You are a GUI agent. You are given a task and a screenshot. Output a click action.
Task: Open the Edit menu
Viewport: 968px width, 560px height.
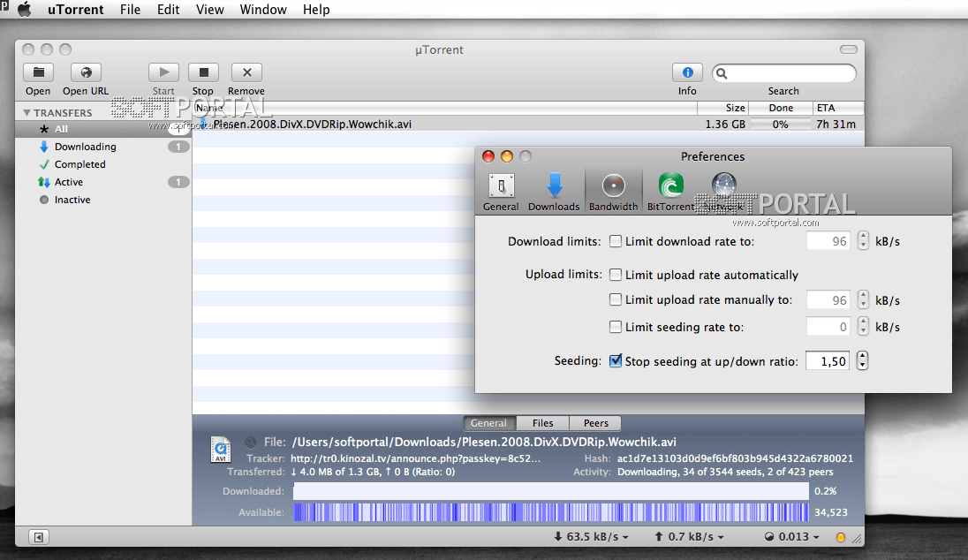click(x=168, y=10)
